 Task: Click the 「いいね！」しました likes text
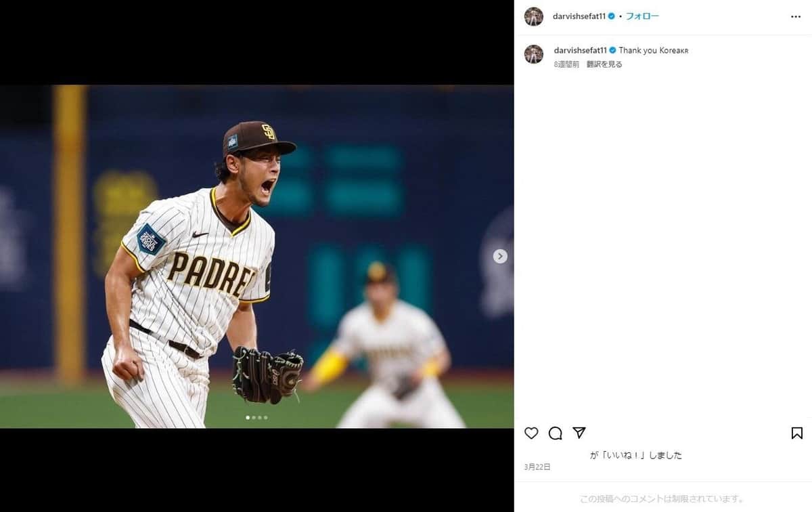coord(636,455)
